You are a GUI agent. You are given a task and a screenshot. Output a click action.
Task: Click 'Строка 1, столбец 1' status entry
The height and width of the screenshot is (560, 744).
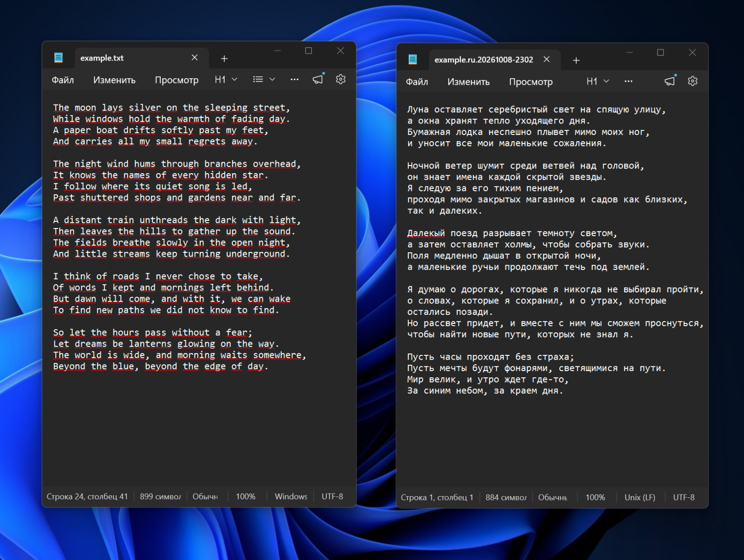pyautogui.click(x=437, y=498)
